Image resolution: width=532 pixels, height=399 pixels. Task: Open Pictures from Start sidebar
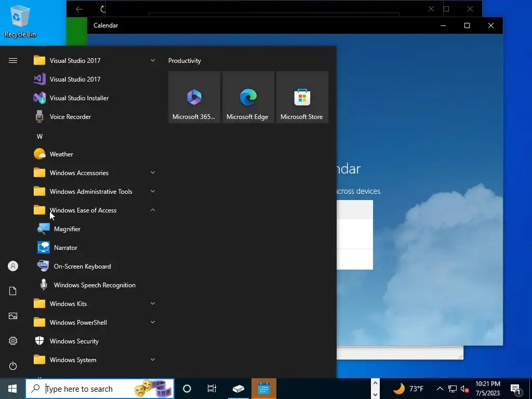(13, 316)
